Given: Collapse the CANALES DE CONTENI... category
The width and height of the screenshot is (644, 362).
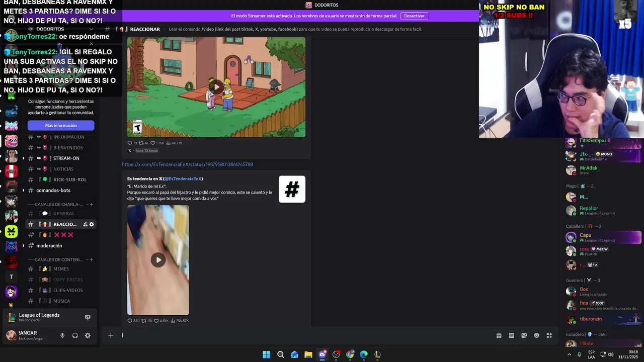Looking at the screenshot, I should (x=55, y=260).
